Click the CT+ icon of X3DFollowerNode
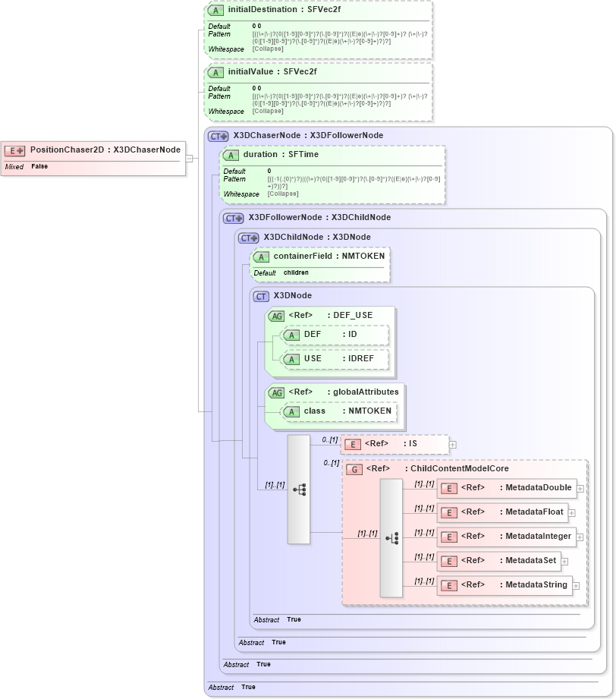616x699 pixels. click(234, 219)
